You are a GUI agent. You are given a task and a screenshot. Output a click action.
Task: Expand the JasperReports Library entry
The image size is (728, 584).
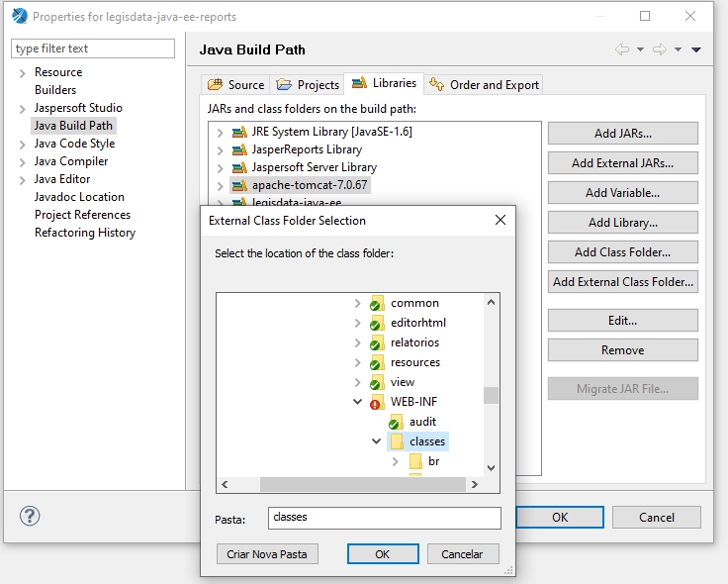coord(220,149)
